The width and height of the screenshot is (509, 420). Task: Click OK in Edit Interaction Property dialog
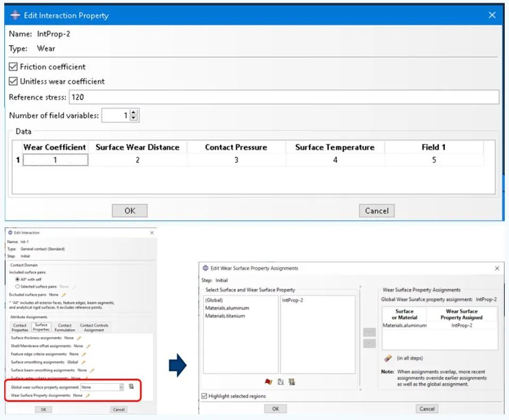130,211
